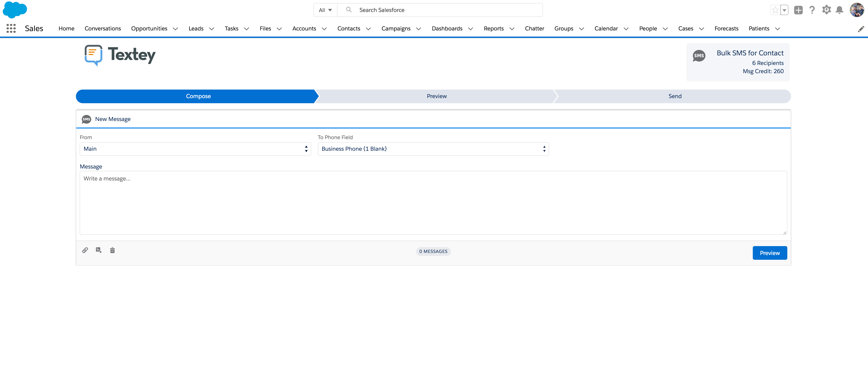Open the help question mark icon
Viewport: 868px width, 377px height.
click(x=812, y=10)
